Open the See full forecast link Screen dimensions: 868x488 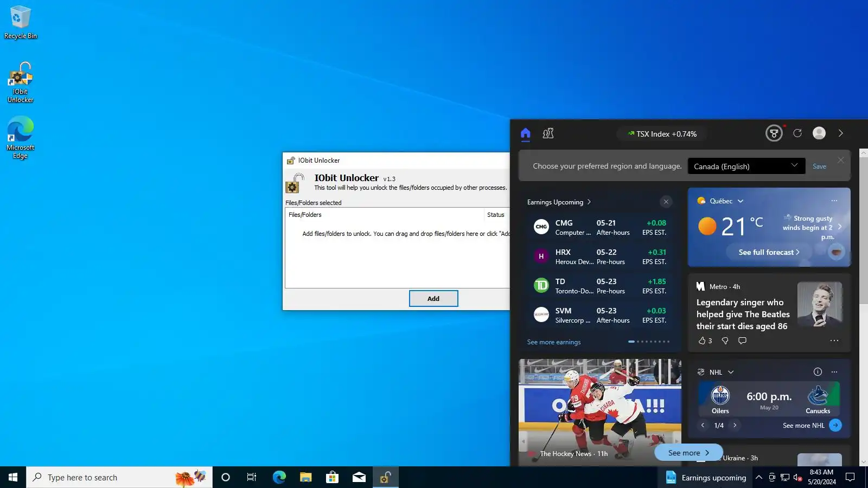769,252
